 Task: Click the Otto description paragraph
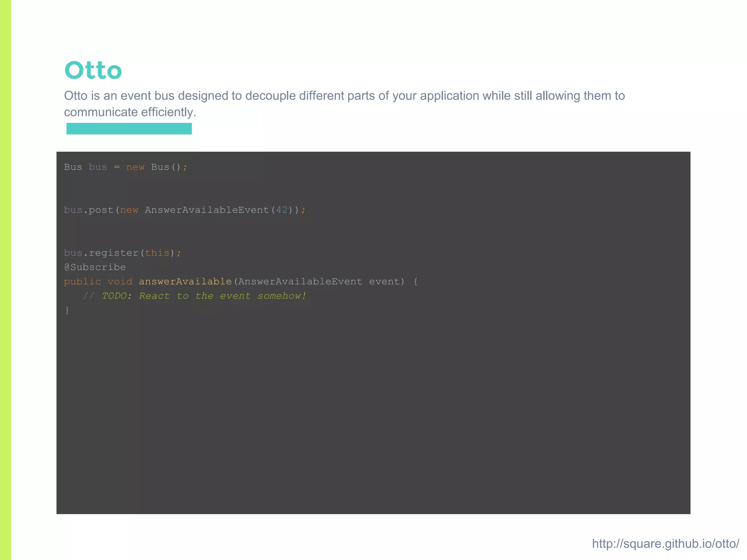coord(344,96)
